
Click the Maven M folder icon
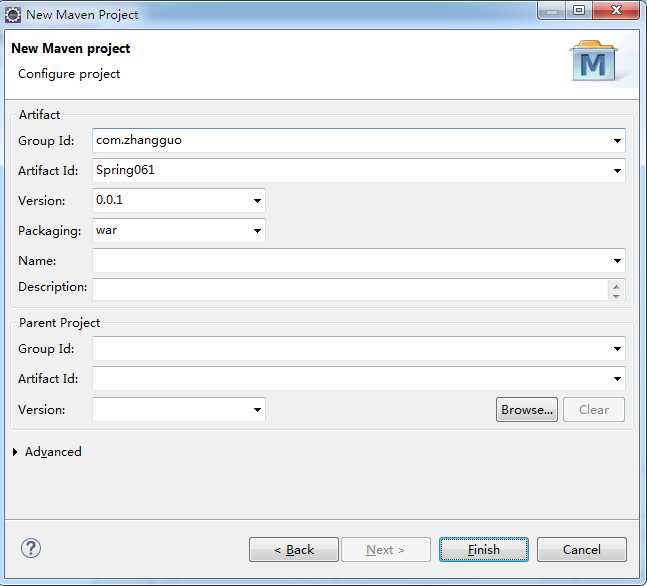(x=593, y=61)
